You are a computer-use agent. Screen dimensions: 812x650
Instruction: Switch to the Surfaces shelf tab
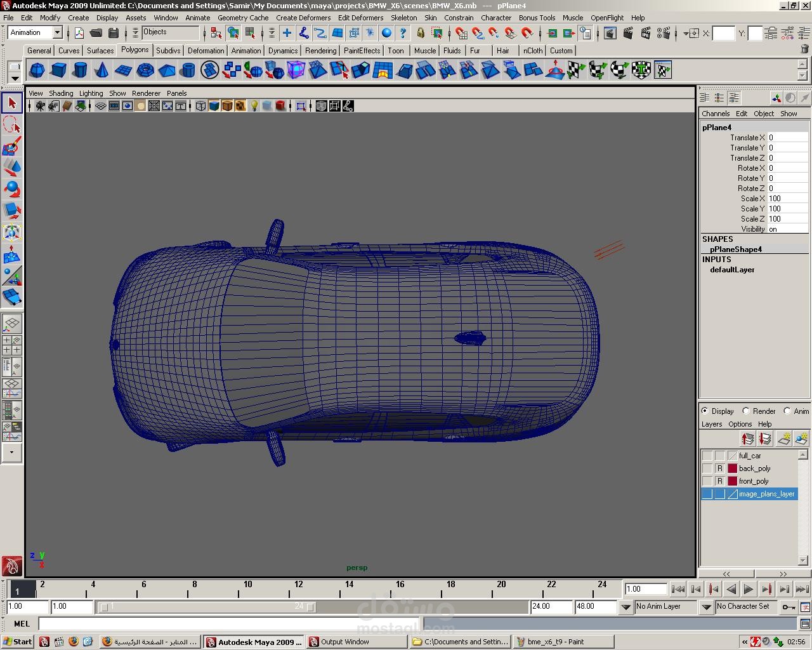tap(100, 51)
